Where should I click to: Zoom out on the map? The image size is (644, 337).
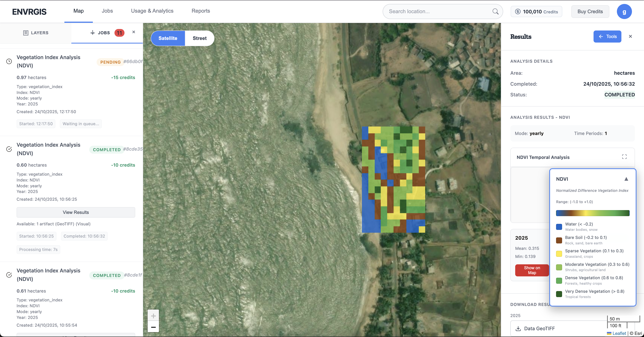(153, 327)
